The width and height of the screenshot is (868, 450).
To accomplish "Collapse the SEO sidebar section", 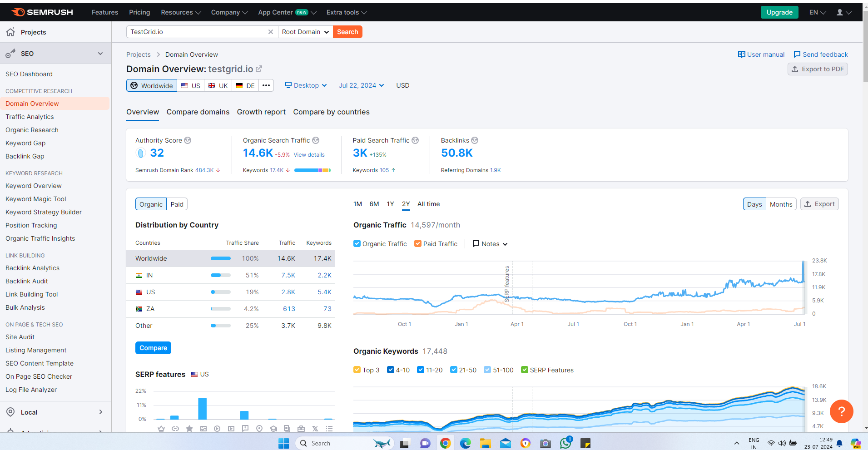I will coord(100,54).
